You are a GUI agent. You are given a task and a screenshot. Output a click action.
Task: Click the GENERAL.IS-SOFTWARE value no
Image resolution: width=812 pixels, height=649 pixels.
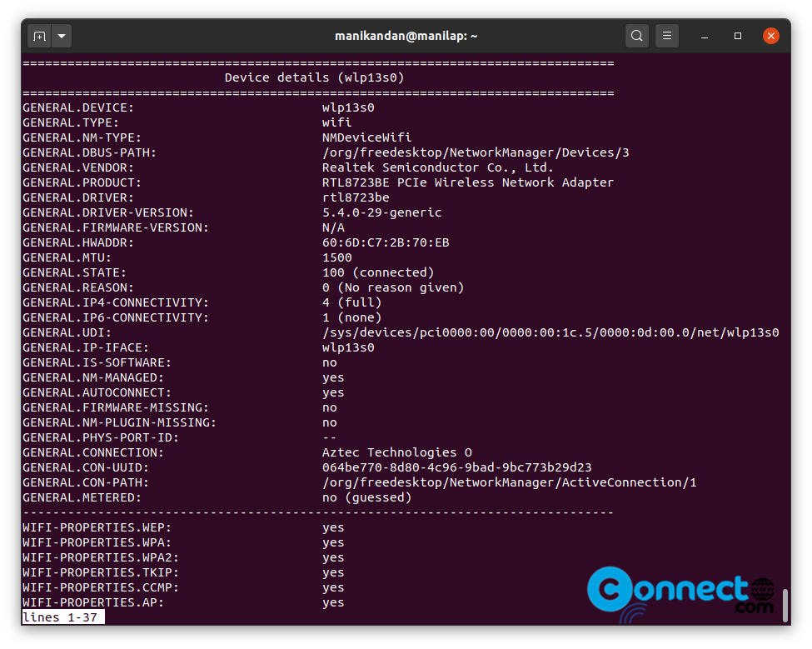(329, 362)
